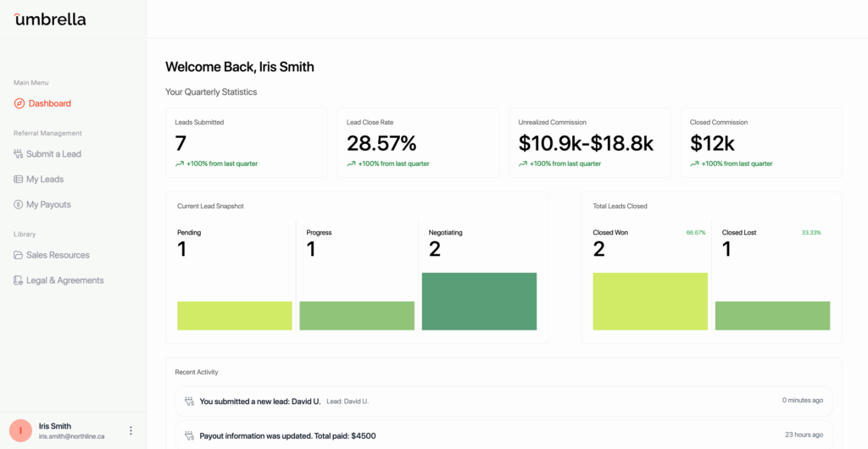Open the Sales Resources library link
This screenshot has width=868, height=449.
(58, 255)
